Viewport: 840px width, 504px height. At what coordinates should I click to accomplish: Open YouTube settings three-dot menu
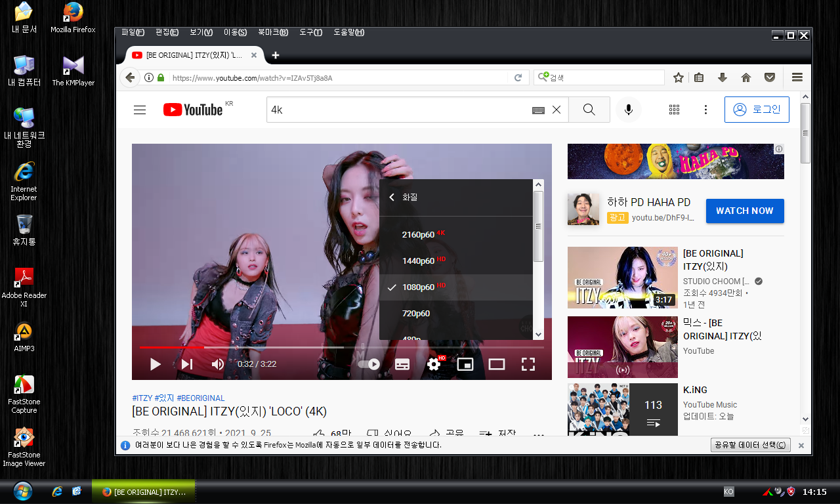pos(705,110)
